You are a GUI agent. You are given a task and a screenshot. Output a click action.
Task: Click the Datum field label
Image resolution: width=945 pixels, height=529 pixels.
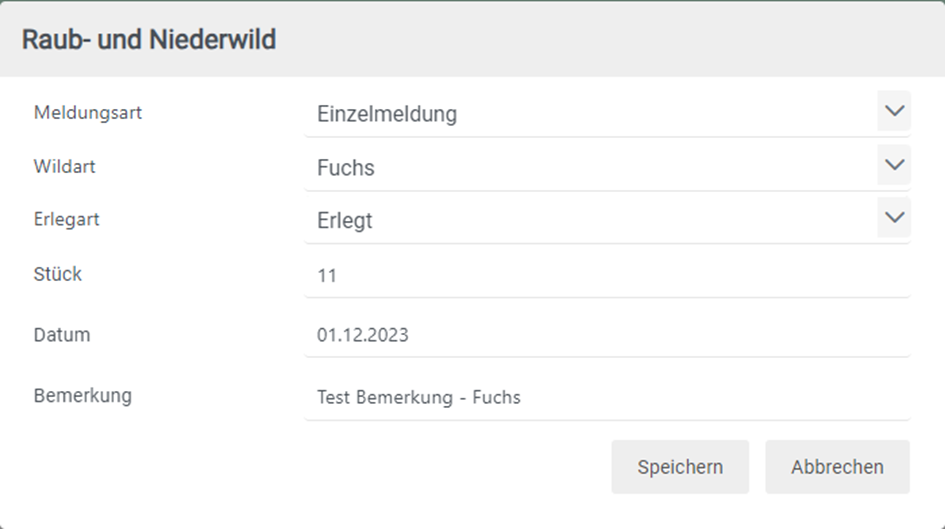pyautogui.click(x=62, y=335)
